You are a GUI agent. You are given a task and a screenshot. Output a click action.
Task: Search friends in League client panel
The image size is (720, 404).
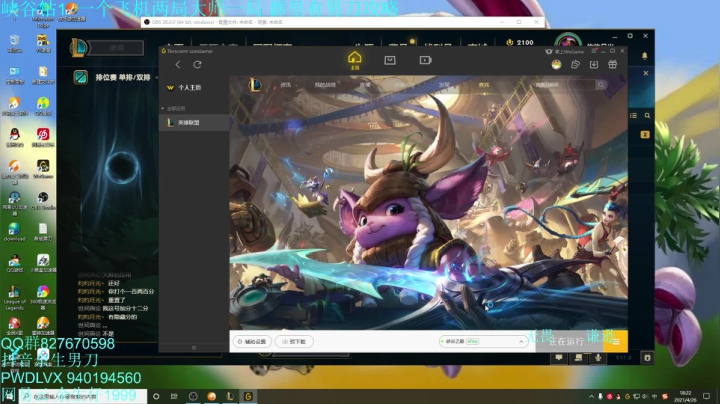click(647, 116)
